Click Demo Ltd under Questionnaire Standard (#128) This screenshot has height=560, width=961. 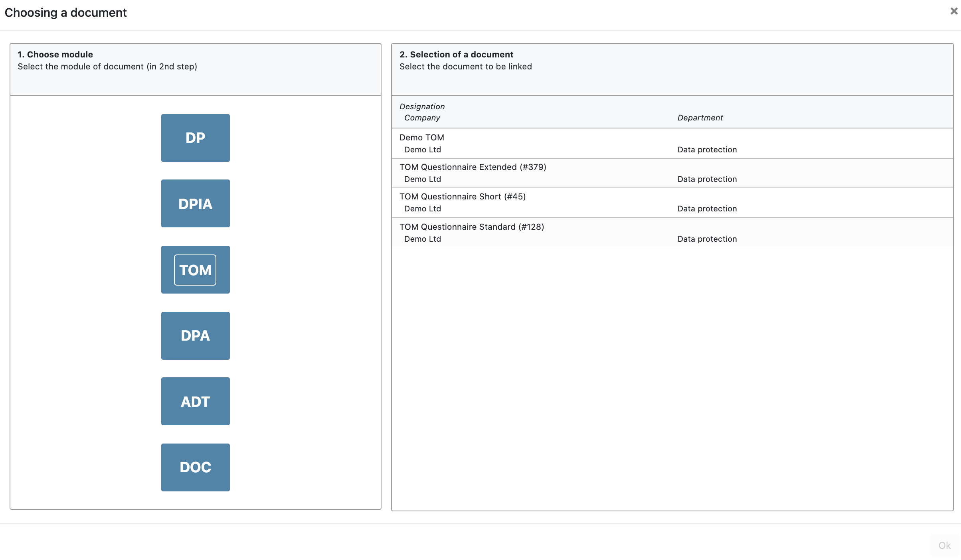coord(422,239)
